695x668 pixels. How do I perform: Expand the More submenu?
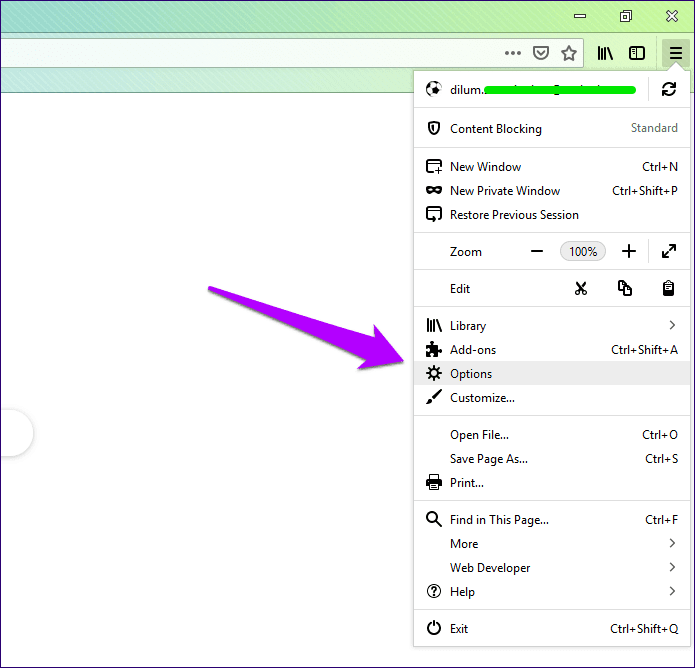pyautogui.click(x=552, y=543)
